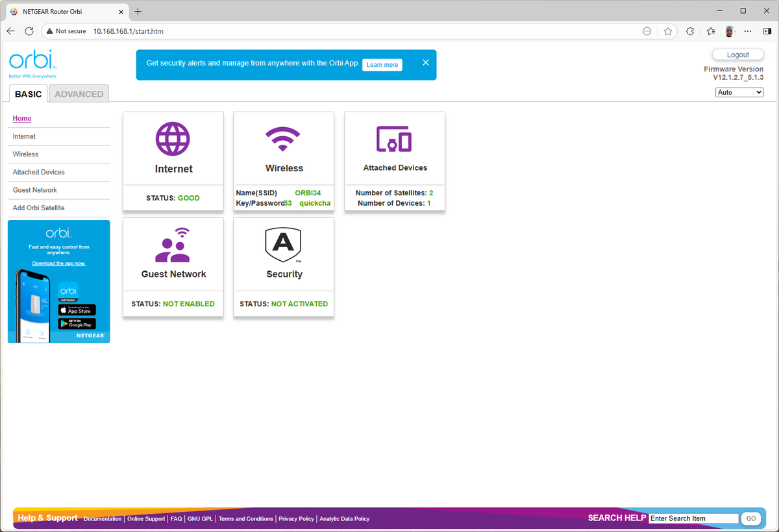Open browser extensions icon
779x532 pixels.
pos(690,31)
